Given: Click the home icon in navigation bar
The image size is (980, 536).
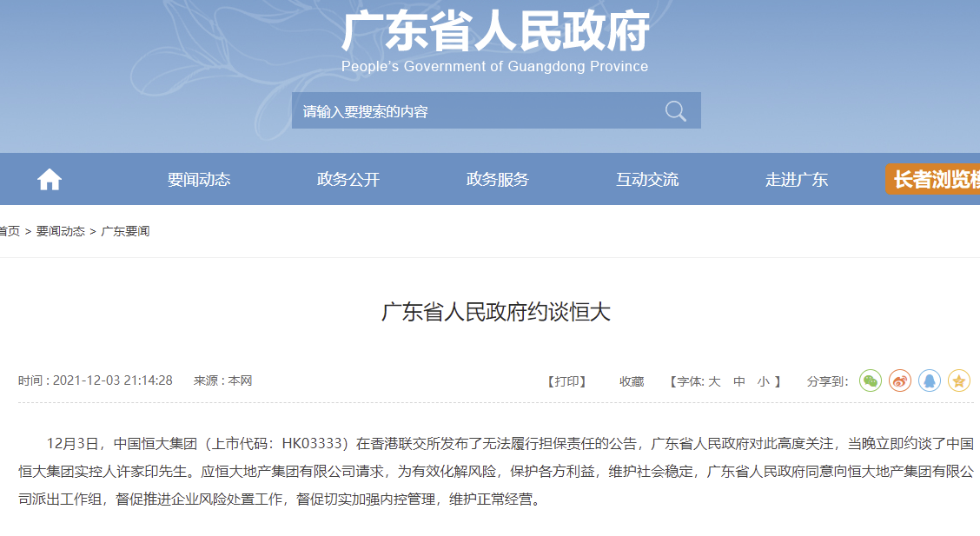Looking at the screenshot, I should pyautogui.click(x=50, y=180).
